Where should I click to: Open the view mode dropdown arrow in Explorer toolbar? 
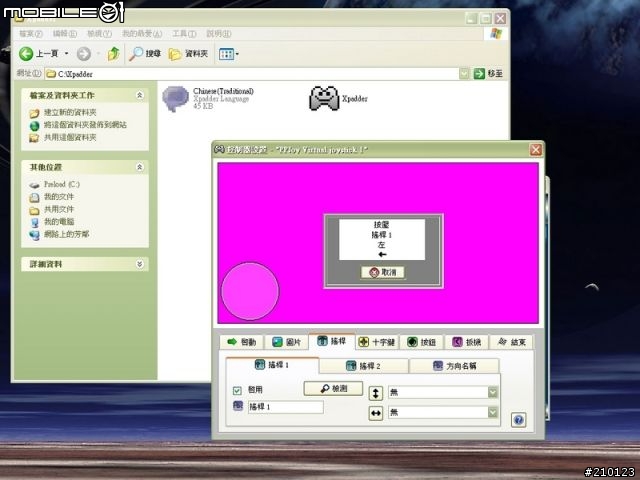[237, 53]
